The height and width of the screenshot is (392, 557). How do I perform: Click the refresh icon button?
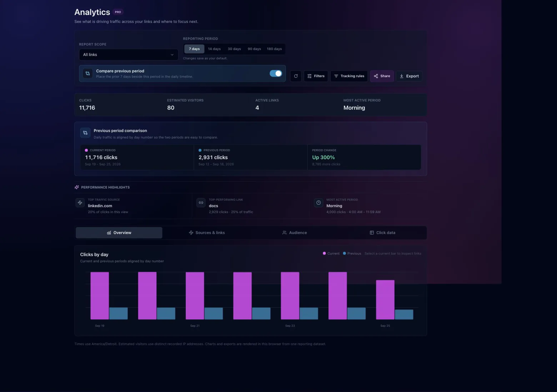point(296,76)
